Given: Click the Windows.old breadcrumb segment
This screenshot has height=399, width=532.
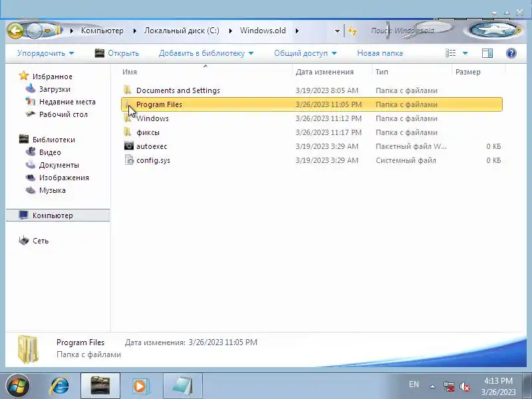Looking at the screenshot, I should point(263,31).
